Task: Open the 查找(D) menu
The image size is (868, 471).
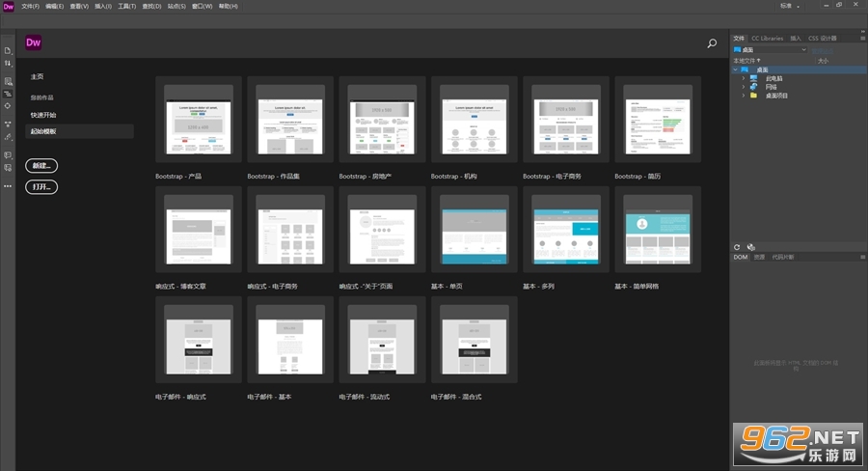Action: click(151, 6)
